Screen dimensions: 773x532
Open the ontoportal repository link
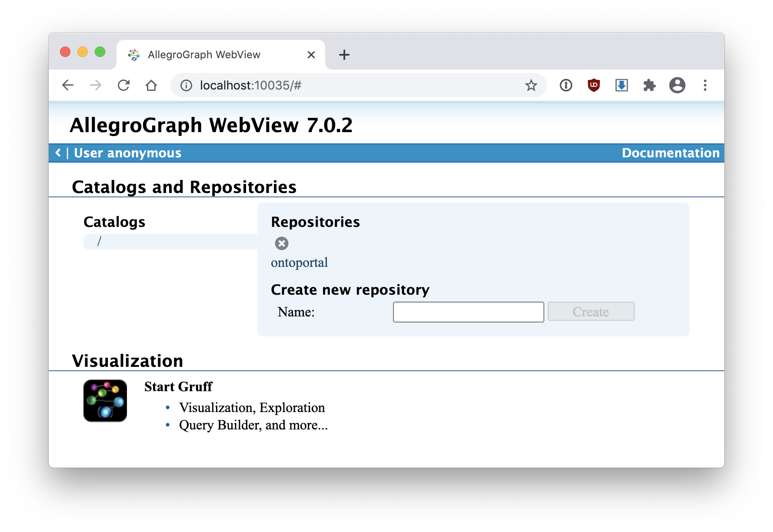pyautogui.click(x=299, y=263)
